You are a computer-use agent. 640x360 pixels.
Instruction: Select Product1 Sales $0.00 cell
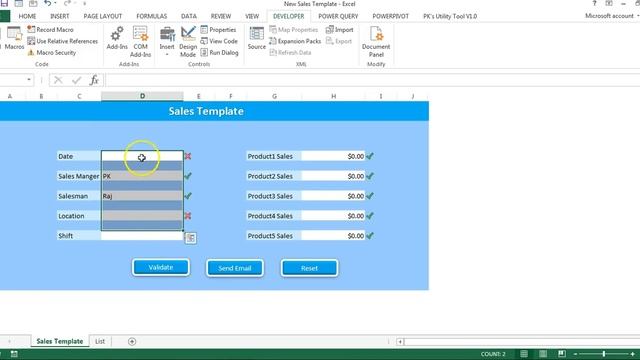(333, 156)
